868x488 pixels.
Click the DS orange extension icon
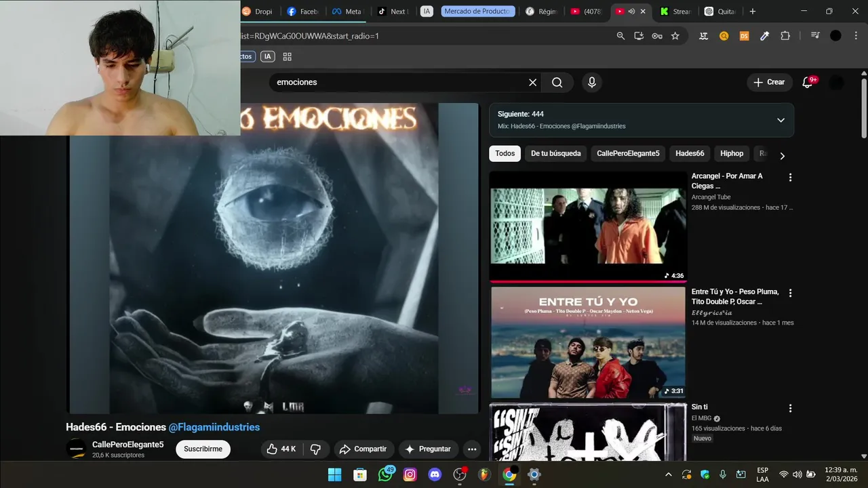pyautogui.click(x=744, y=36)
